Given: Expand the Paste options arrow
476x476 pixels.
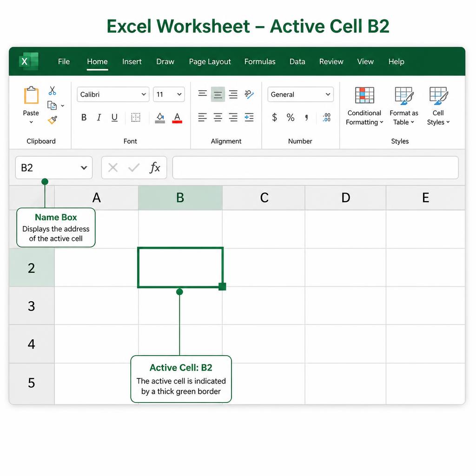Looking at the screenshot, I should tap(31, 122).
